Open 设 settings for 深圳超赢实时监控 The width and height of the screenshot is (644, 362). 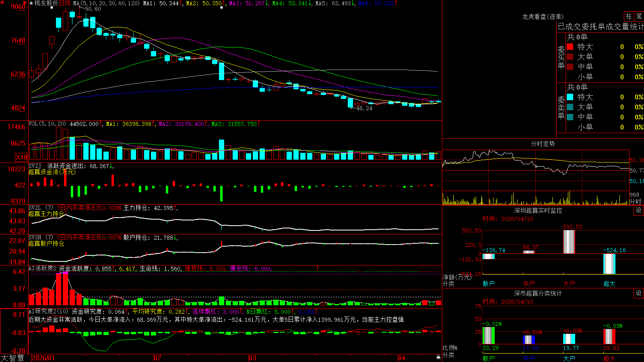pos(639,210)
